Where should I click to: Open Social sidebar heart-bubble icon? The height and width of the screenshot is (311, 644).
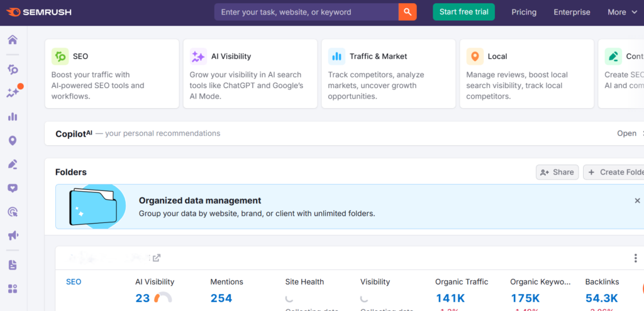(x=13, y=188)
